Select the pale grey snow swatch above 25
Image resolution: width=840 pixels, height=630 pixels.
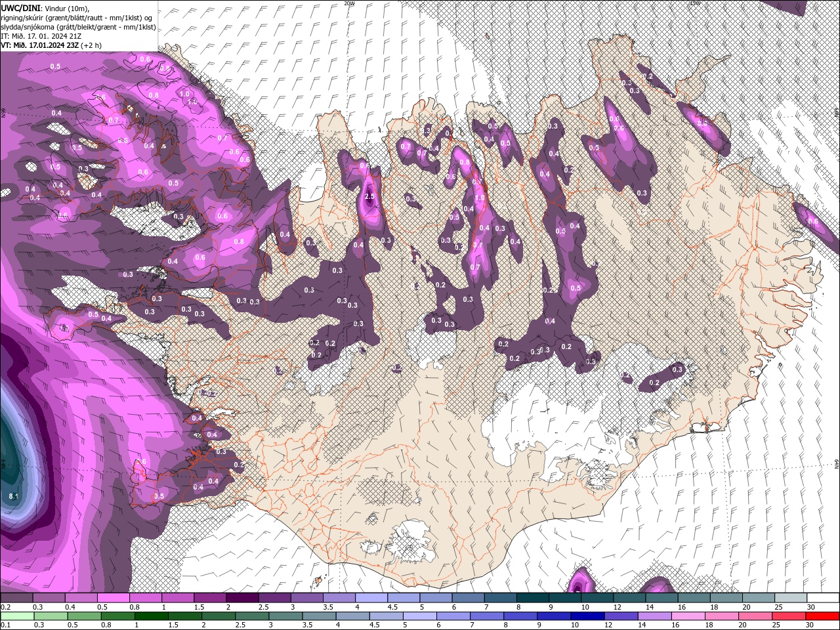click(x=791, y=598)
